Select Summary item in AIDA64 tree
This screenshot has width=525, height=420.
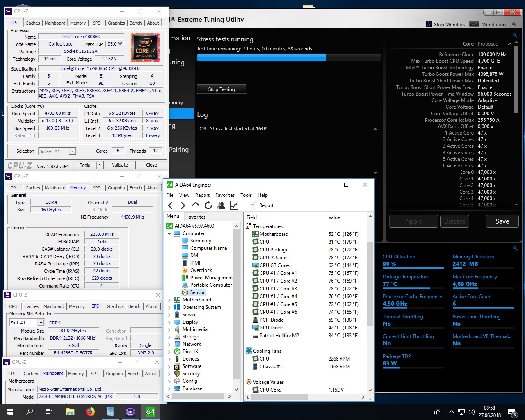(201, 241)
